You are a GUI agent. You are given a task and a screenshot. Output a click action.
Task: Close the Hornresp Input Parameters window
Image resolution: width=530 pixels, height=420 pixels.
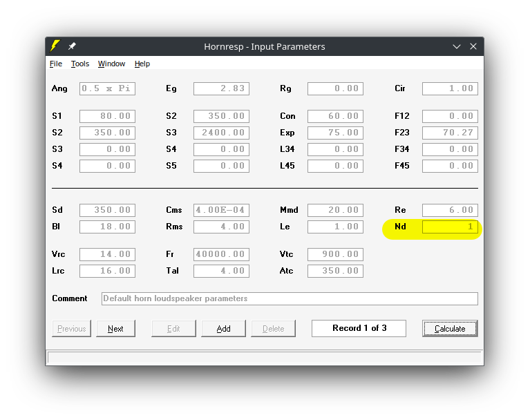pyautogui.click(x=473, y=46)
